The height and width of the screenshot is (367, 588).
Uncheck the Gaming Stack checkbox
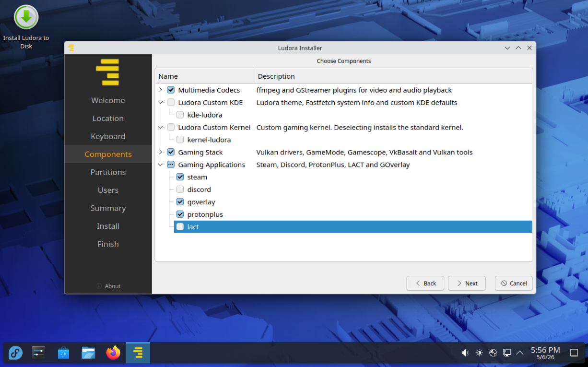[x=171, y=152]
